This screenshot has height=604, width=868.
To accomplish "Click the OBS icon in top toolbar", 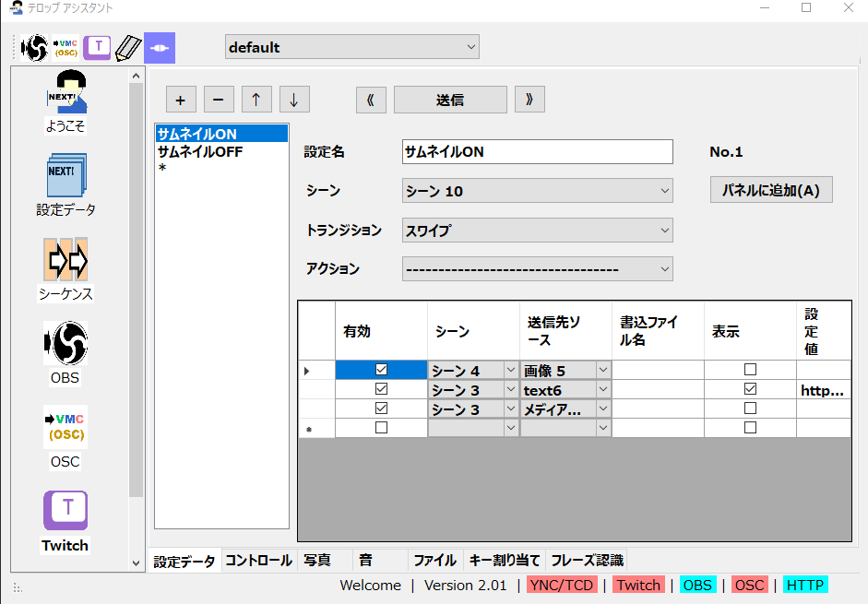I will (x=35, y=48).
